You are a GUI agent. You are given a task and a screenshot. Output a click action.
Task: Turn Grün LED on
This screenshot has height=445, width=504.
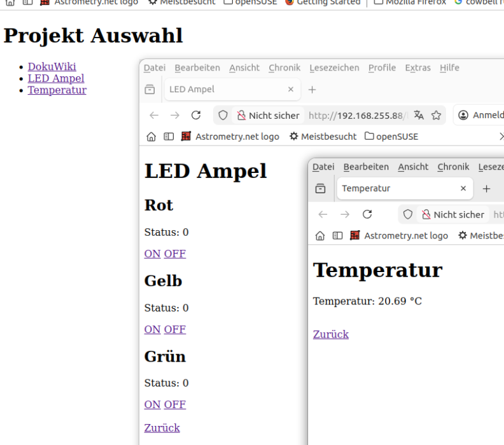[x=152, y=404]
